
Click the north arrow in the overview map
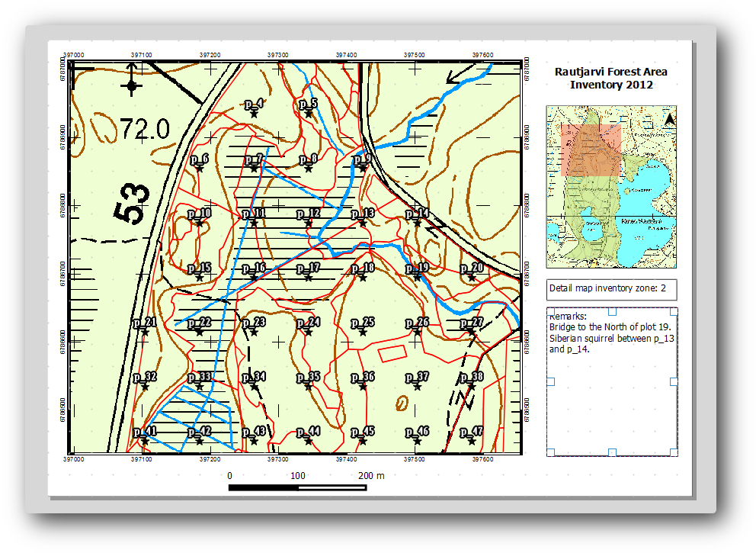(669, 119)
